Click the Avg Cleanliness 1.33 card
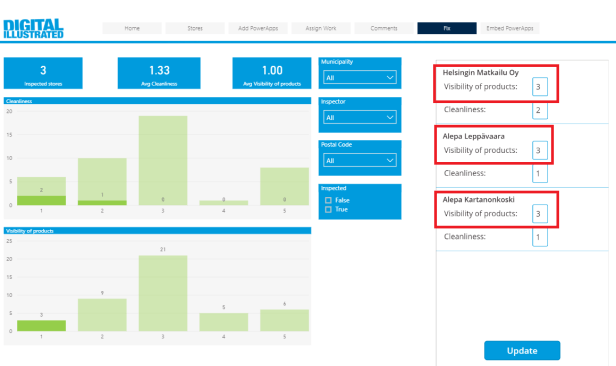This screenshot has width=616, height=366. (x=159, y=73)
